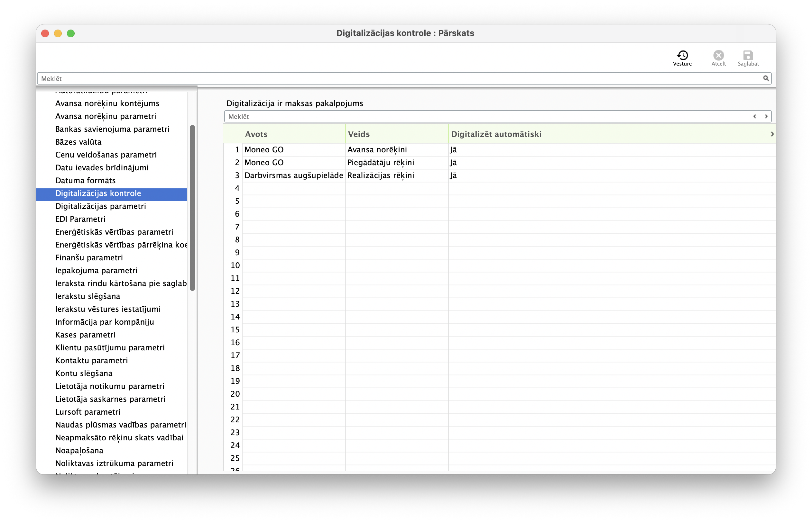Click Avansa norēķini type cell

click(x=397, y=149)
